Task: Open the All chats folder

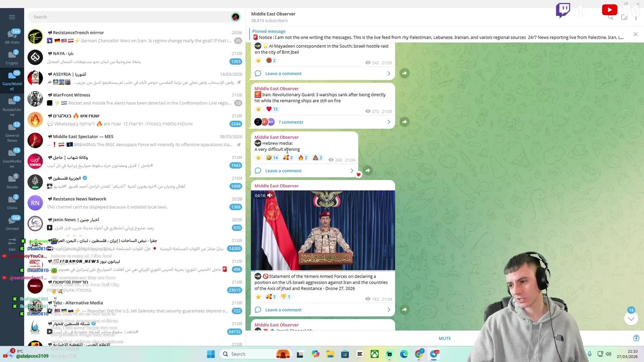Action: pyautogui.click(x=12, y=36)
